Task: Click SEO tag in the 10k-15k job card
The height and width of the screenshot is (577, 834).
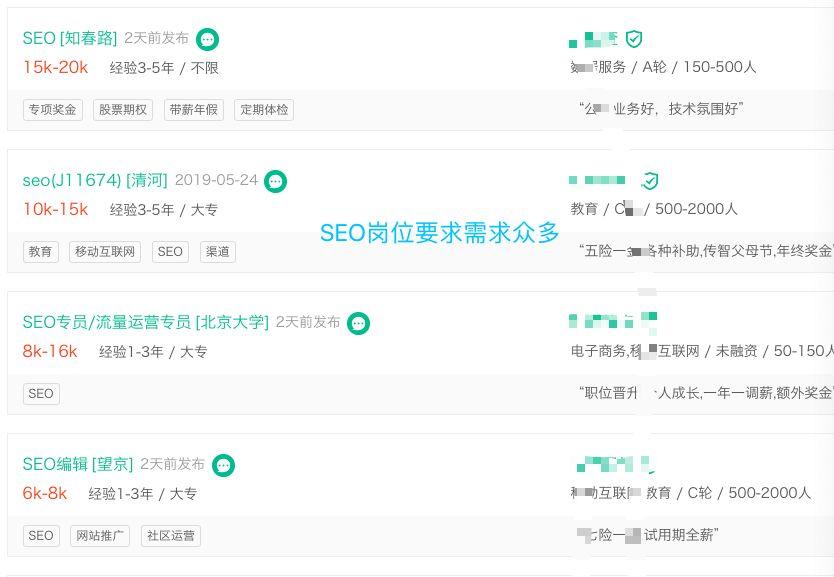Action: click(x=170, y=252)
